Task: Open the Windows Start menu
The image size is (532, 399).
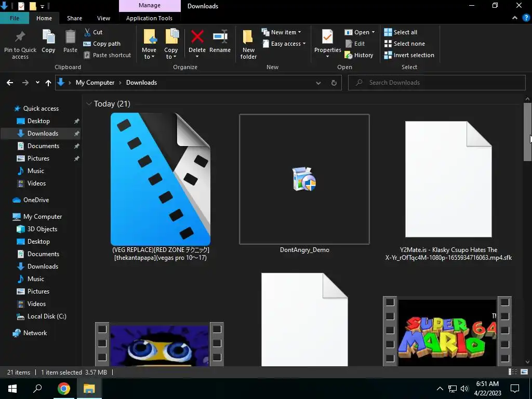Action: click(x=12, y=389)
